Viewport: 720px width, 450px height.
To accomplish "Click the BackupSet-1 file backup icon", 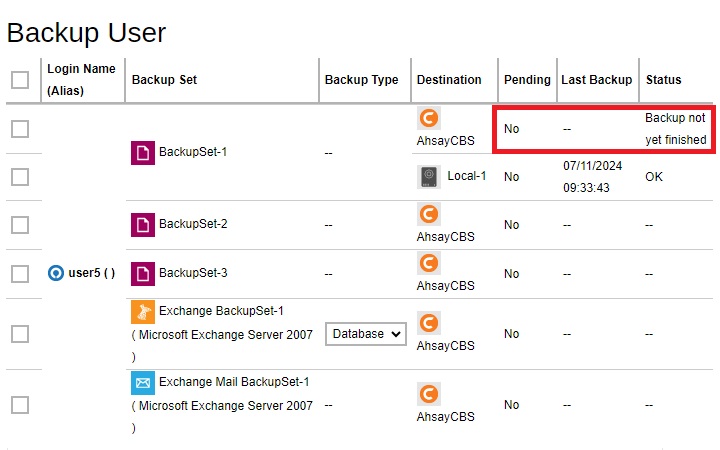I will [x=143, y=152].
